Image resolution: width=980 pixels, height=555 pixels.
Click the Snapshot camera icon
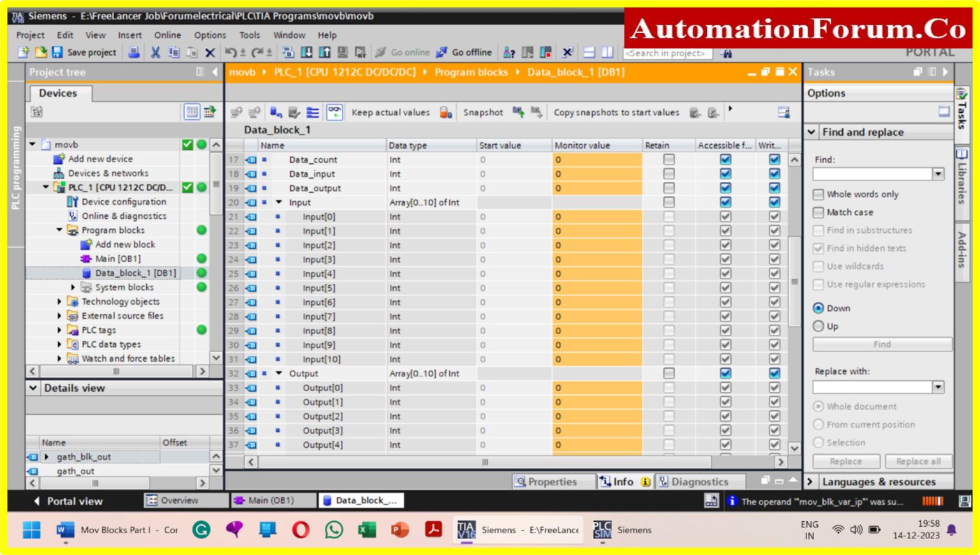coord(517,112)
